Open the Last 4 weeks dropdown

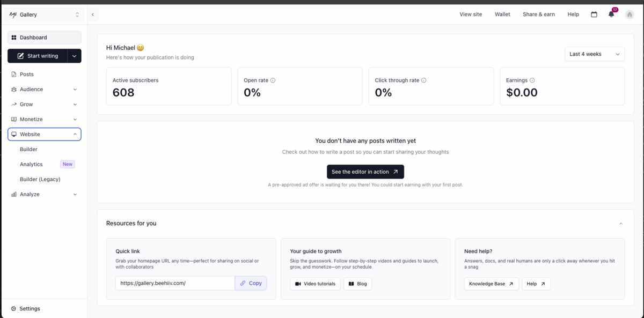pyautogui.click(x=595, y=54)
